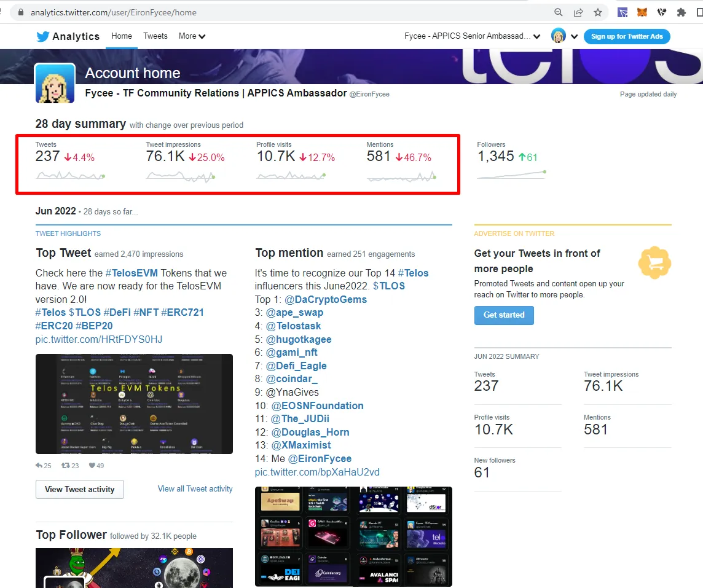The width and height of the screenshot is (703, 588).
Task: Click the Page updated daily text
Action: 648,94
